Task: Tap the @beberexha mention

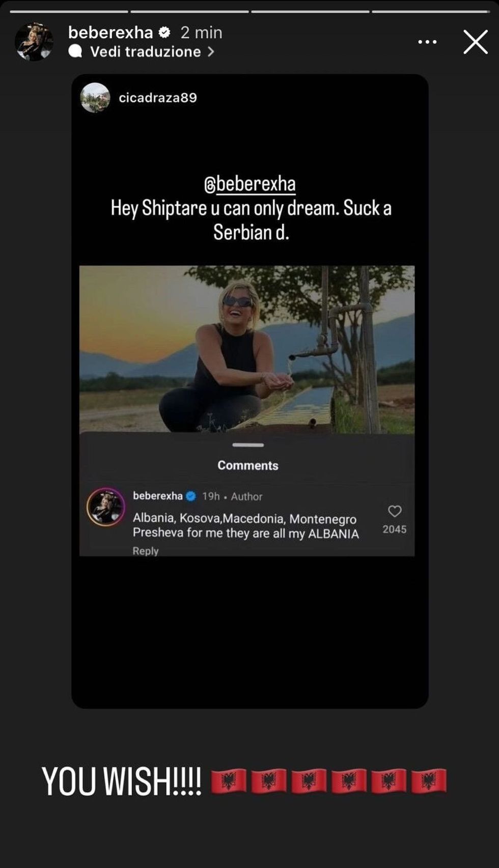Action: pos(249,184)
